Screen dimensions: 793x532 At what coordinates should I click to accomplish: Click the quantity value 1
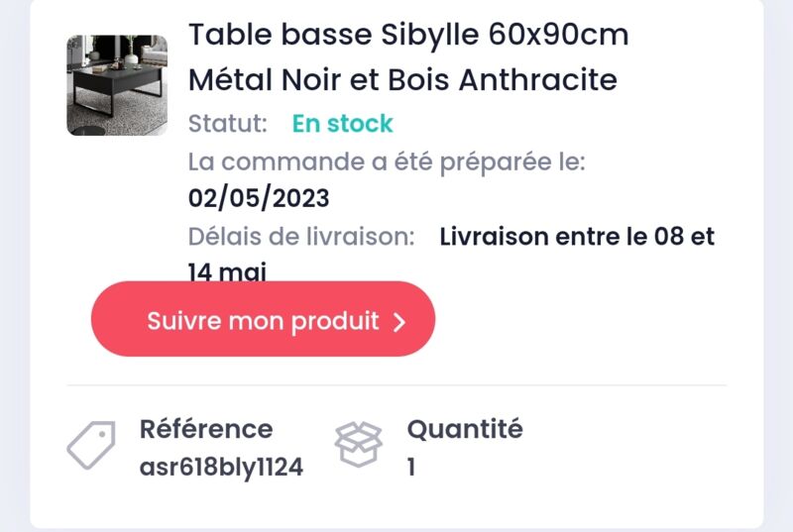coord(411,467)
